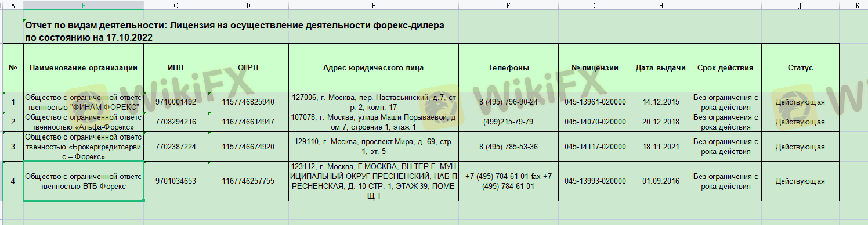Click license number 045-13961-020000

pyautogui.click(x=595, y=102)
